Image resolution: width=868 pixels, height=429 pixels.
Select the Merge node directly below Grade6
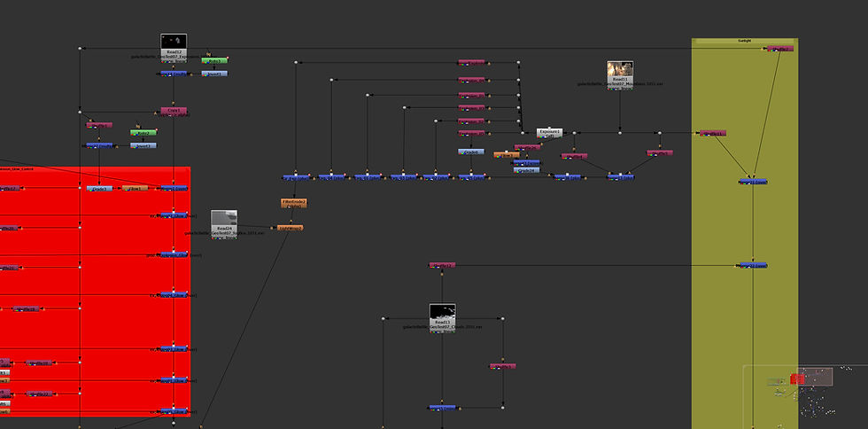[471, 177]
